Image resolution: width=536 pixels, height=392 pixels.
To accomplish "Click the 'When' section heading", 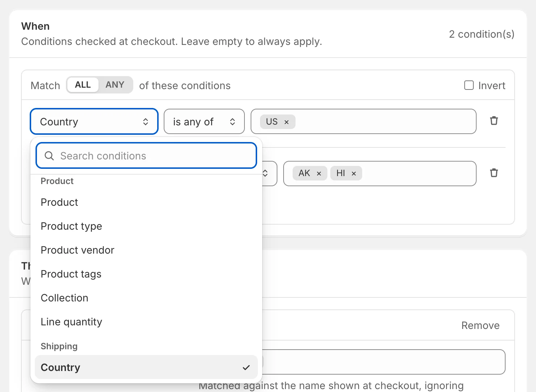I will click(x=35, y=26).
